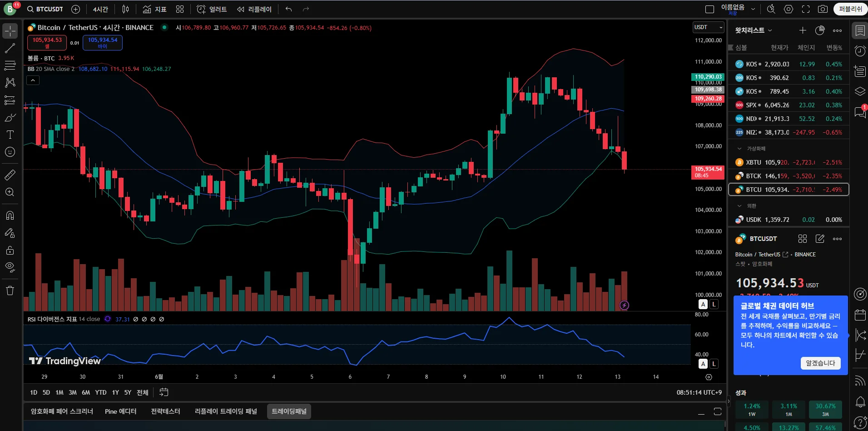Open the object tree layers panel
Viewport: 868px width, 431px height.
pyautogui.click(x=860, y=91)
